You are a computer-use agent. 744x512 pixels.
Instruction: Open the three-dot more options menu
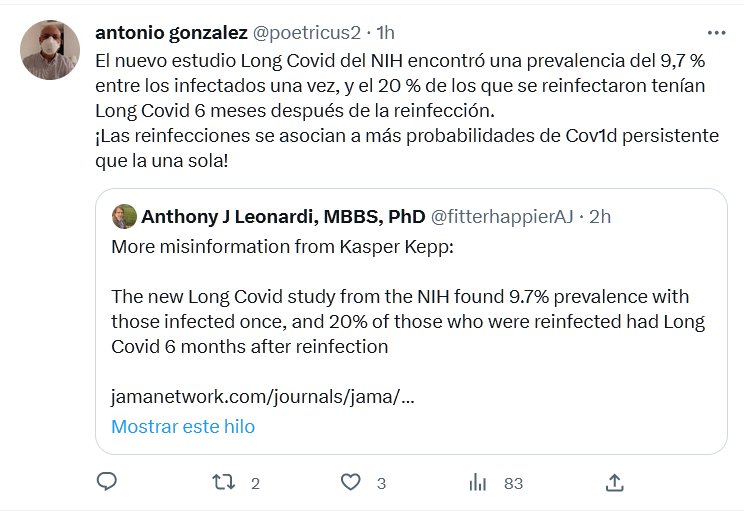tap(717, 33)
